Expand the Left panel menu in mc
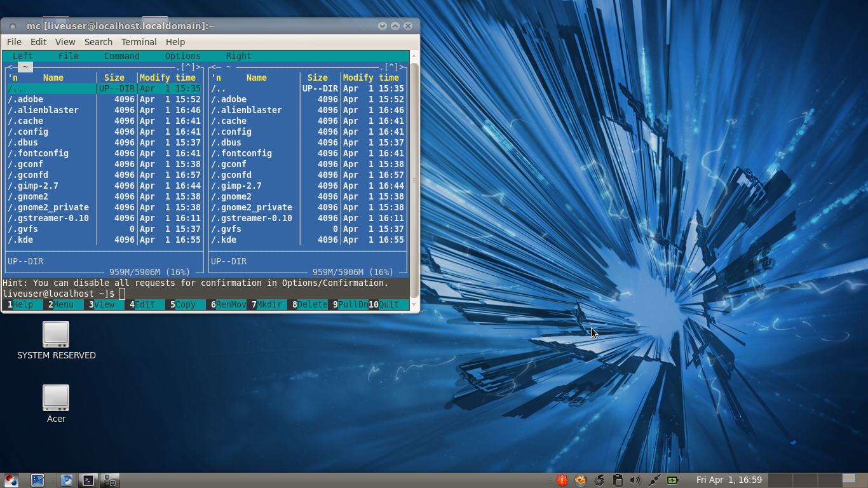The image size is (868, 488). [x=23, y=56]
